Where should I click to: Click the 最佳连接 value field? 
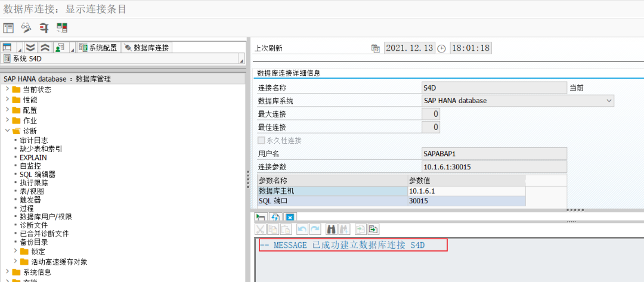(431, 127)
